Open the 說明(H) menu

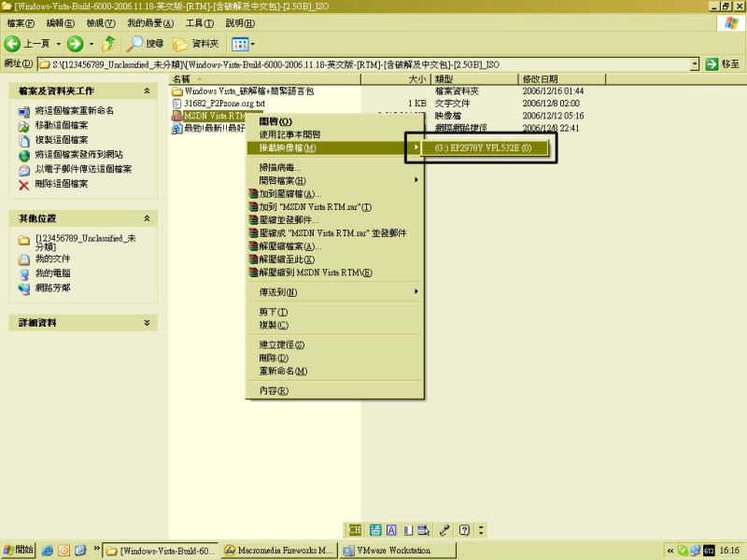pyautogui.click(x=240, y=22)
